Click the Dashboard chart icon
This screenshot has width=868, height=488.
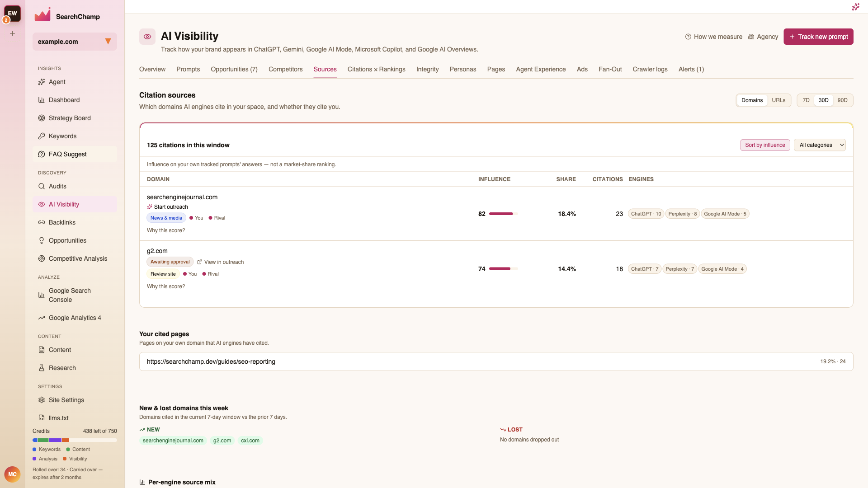(x=42, y=100)
